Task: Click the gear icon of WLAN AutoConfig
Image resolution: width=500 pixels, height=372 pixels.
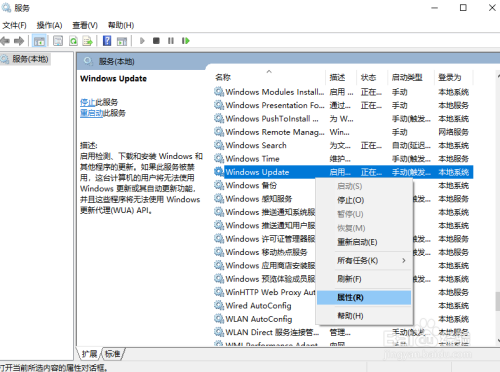Action: point(219,319)
